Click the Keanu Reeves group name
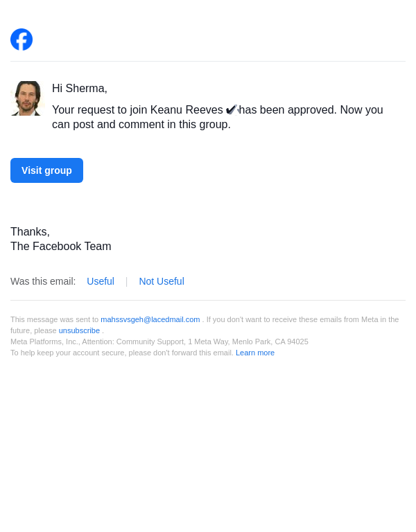Screen dimensions: 416x532 [187, 110]
